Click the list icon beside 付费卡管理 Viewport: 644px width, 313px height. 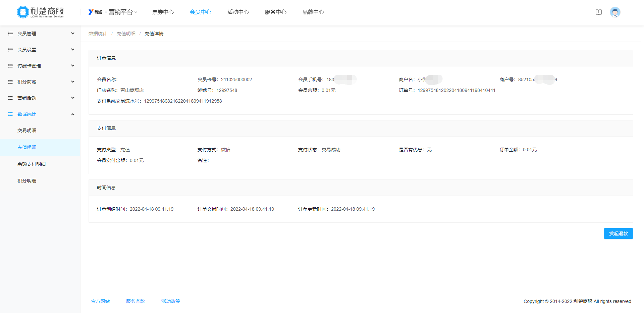[x=10, y=66]
